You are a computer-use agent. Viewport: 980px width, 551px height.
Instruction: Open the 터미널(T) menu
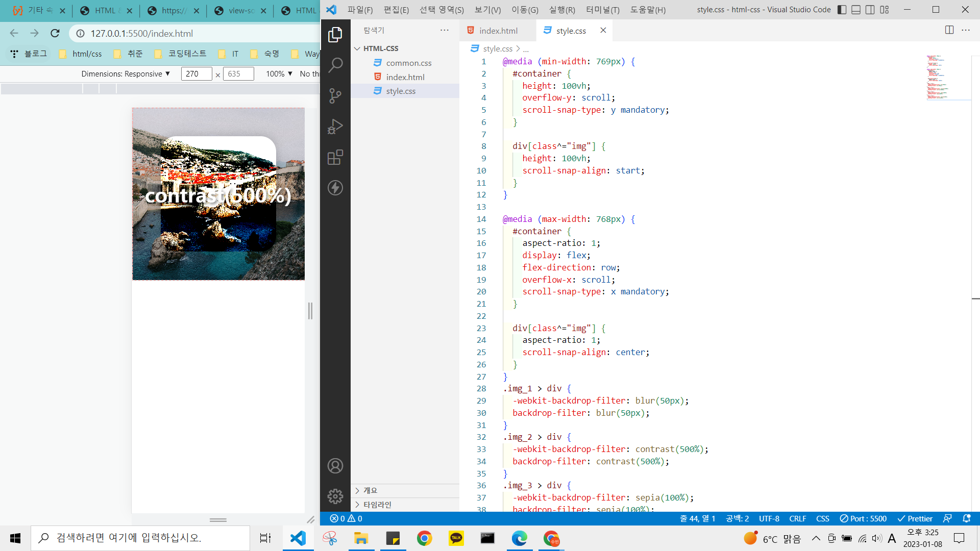pos(602,10)
